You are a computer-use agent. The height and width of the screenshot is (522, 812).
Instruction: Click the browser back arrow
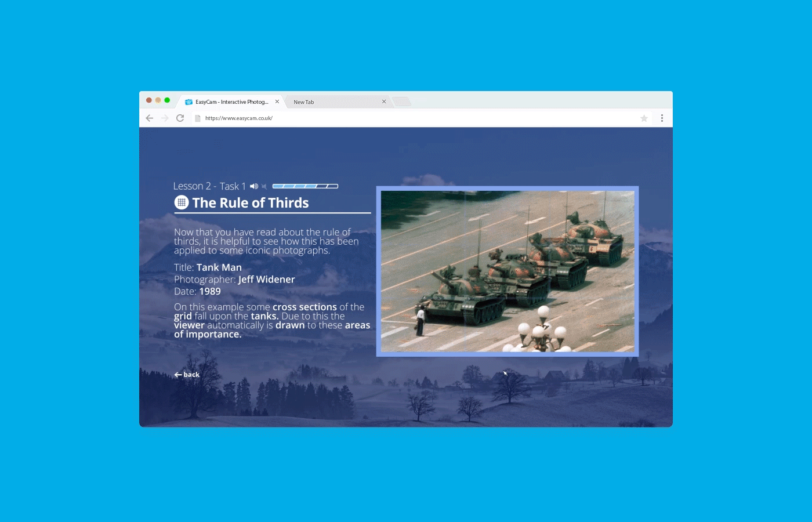[x=150, y=118]
